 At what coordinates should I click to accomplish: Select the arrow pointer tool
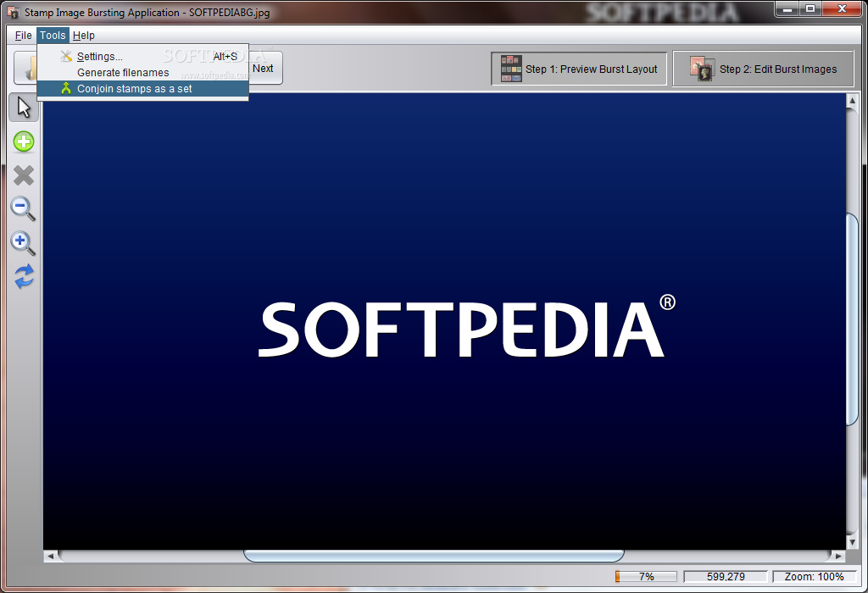click(24, 108)
